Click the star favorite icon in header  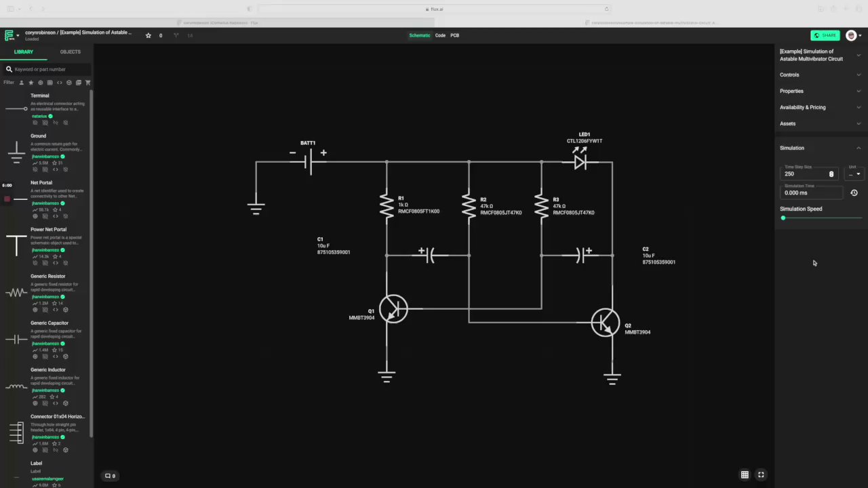coord(149,35)
